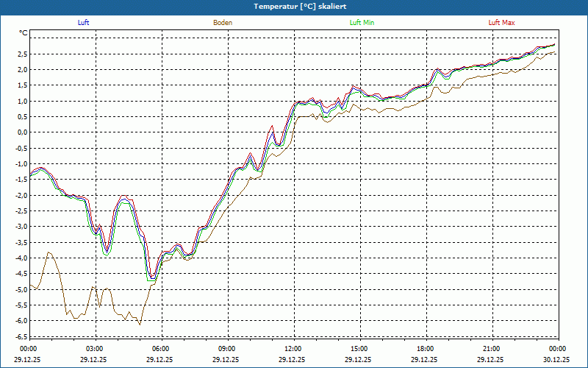
Task: Click the brown 'Boden' legend label
Action: 223,23
